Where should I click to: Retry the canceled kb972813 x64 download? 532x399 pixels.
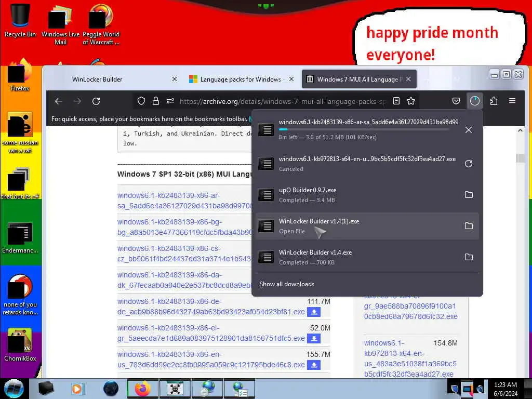(x=469, y=164)
